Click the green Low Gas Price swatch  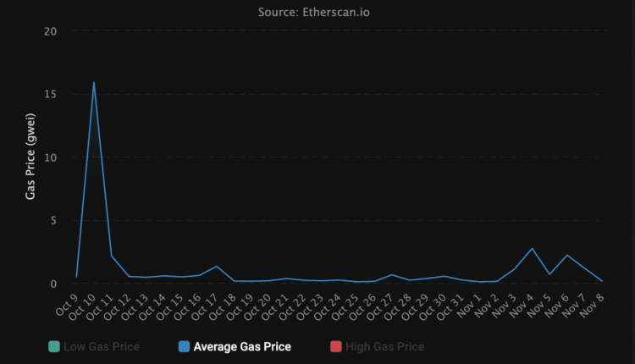pyautogui.click(x=55, y=346)
